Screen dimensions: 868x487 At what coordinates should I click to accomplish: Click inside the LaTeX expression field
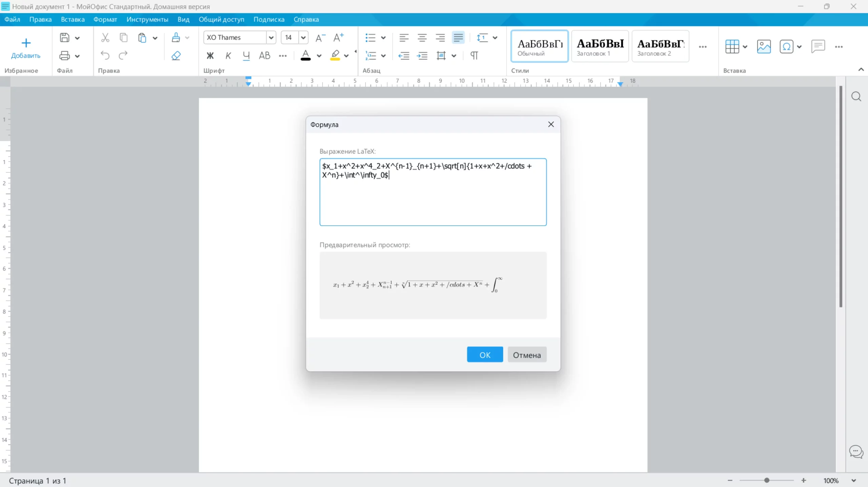coord(433,200)
